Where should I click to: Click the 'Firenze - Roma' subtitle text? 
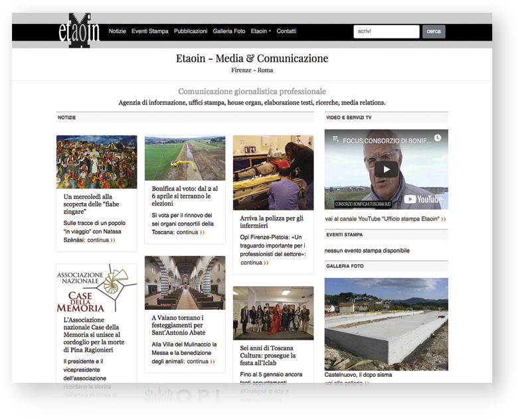(x=252, y=70)
